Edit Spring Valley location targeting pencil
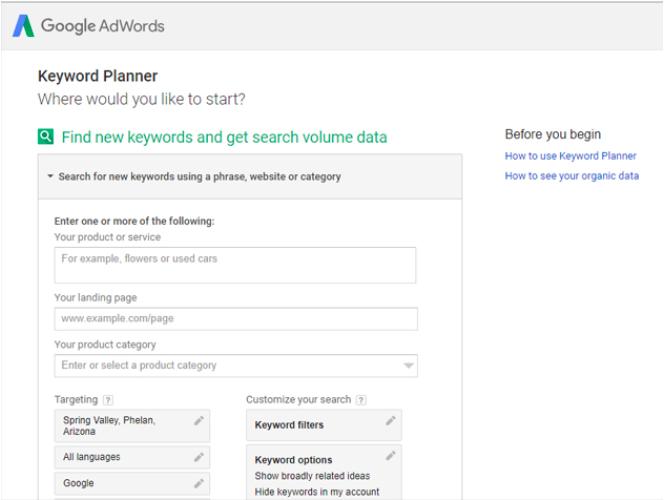The height and width of the screenshot is (500, 664). coord(199,420)
